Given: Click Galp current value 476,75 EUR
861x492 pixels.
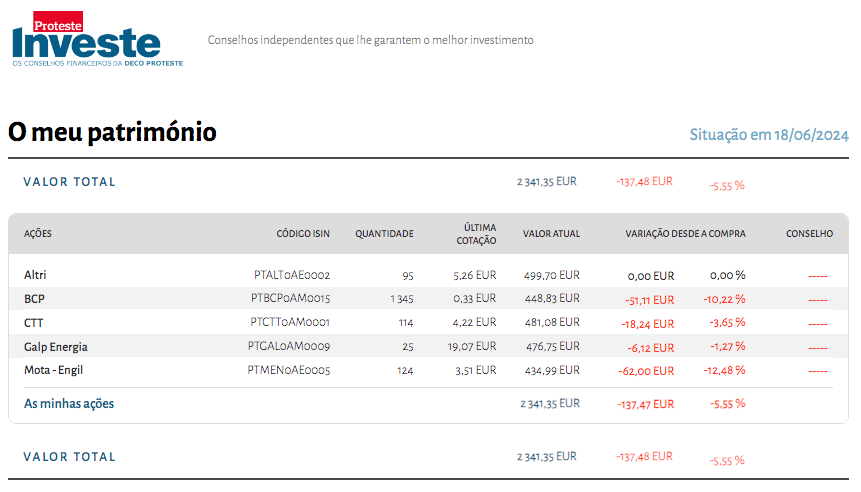Looking at the screenshot, I should [553, 346].
